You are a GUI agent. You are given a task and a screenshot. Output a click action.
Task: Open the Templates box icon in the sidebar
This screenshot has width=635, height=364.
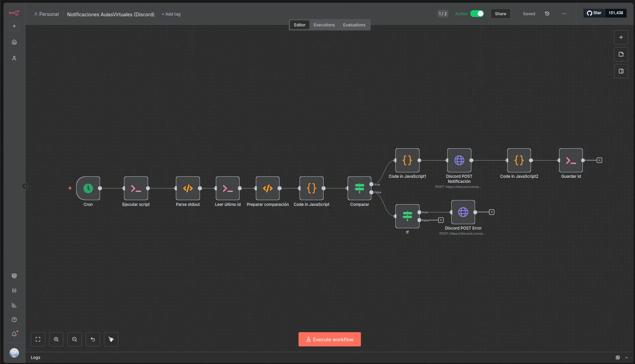[x=14, y=276]
